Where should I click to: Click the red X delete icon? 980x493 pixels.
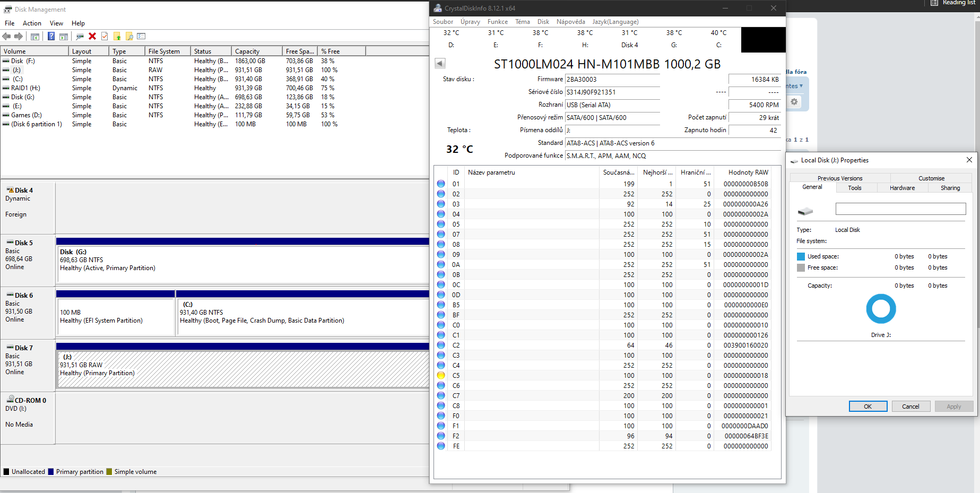coord(92,36)
